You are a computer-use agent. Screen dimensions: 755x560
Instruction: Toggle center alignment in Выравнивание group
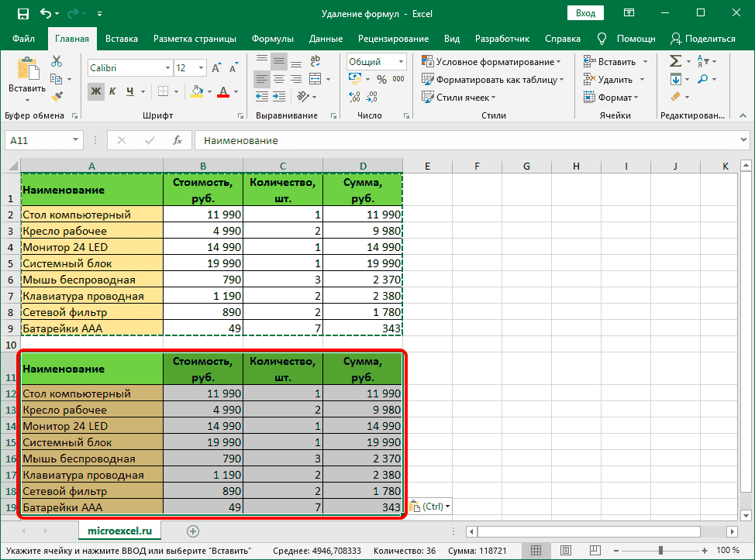click(278, 77)
